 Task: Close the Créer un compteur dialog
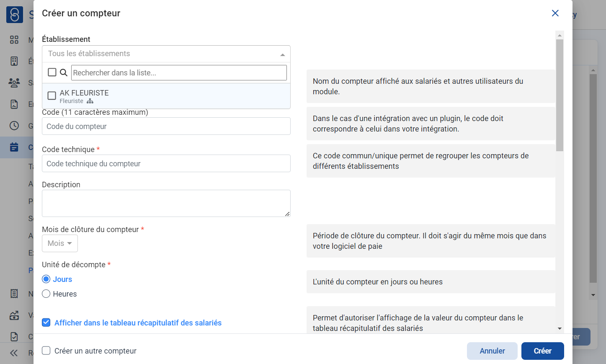555,13
